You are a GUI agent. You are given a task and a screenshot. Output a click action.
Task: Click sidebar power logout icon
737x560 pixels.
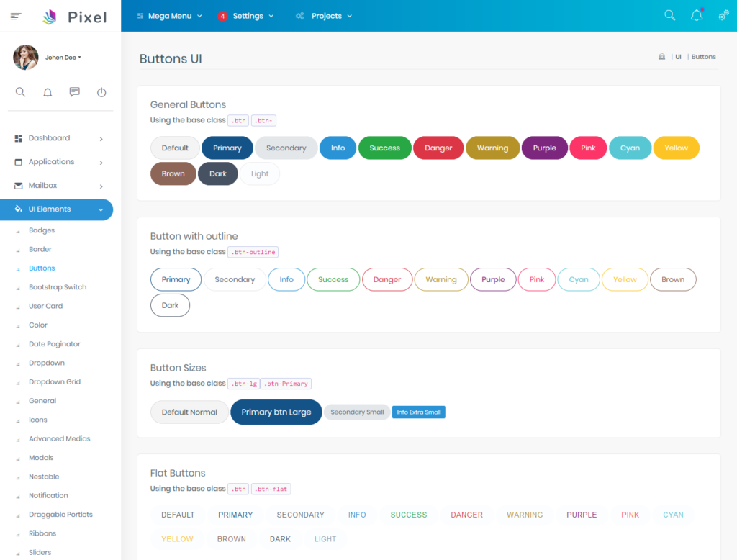pyautogui.click(x=101, y=92)
